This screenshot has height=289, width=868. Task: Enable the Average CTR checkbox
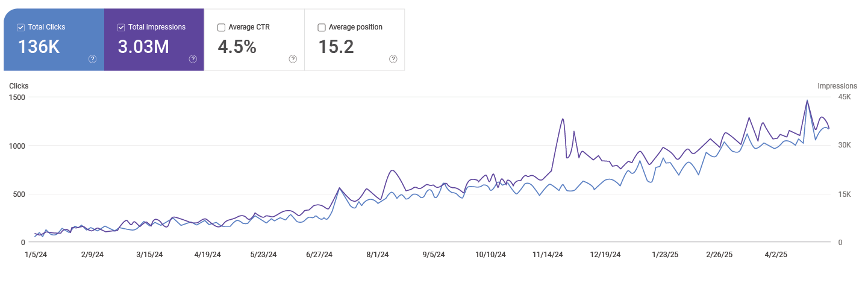pyautogui.click(x=221, y=27)
